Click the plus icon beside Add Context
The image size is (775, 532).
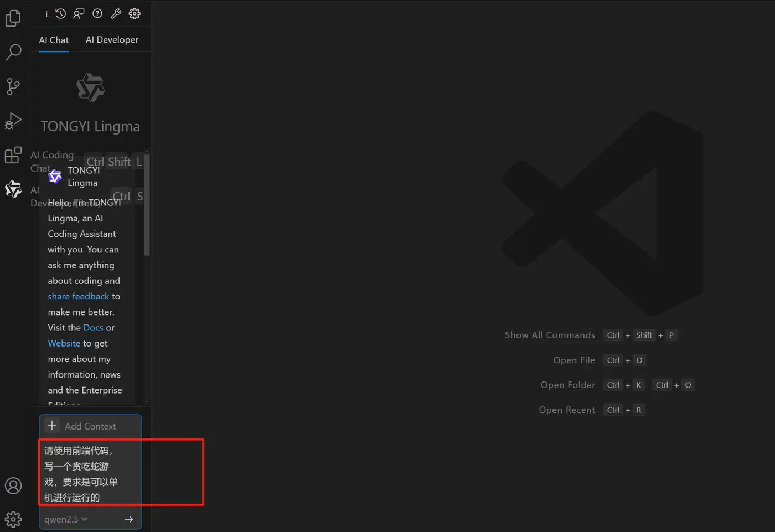click(52, 426)
